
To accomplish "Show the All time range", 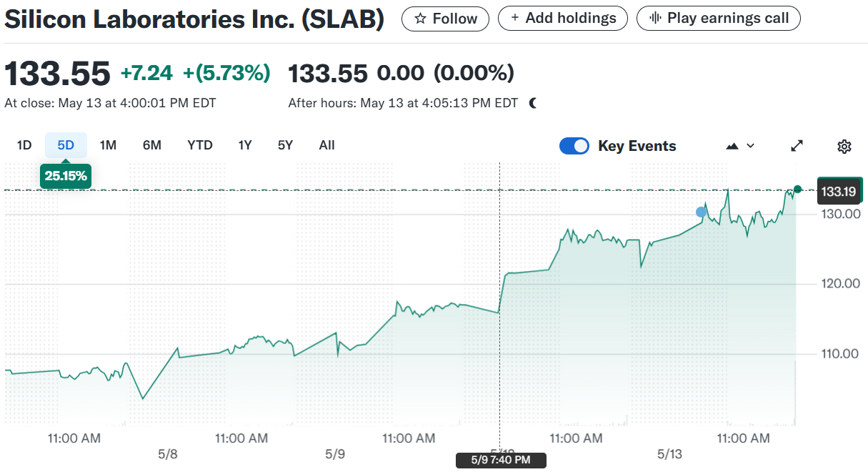I will 326,145.
